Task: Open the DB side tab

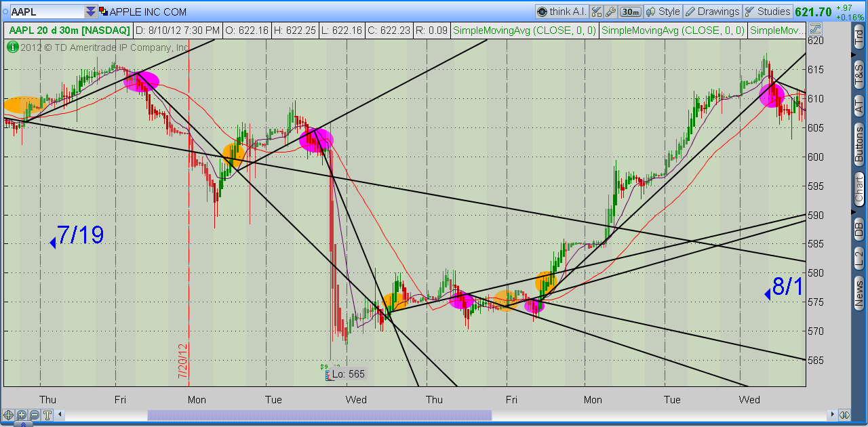Action: [859, 228]
